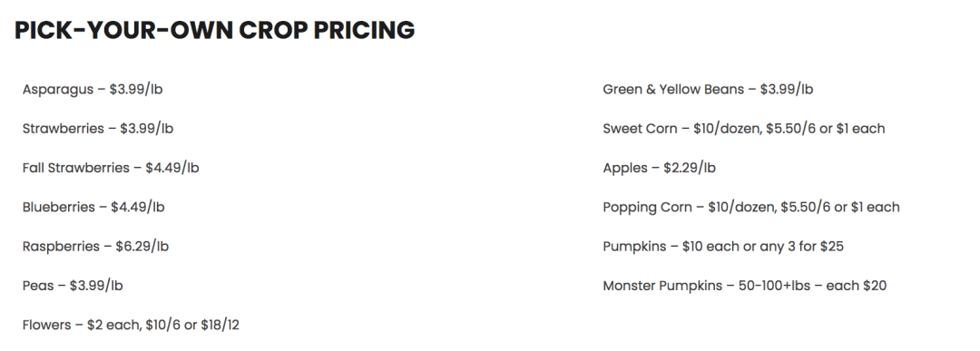Click the Pumpkins $10 each entry
This screenshot has width=980, height=351.
[723, 247]
